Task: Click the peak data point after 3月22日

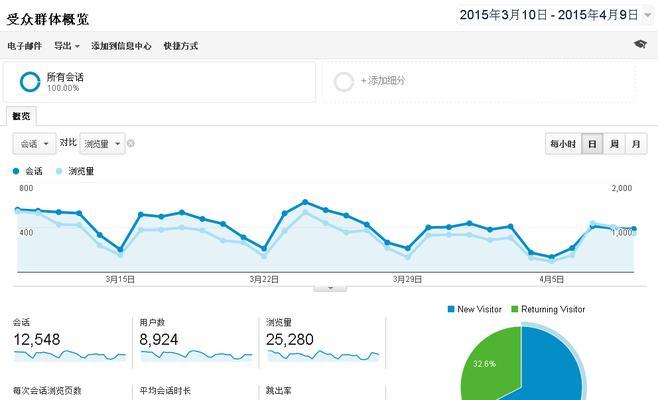Action: tap(305, 202)
